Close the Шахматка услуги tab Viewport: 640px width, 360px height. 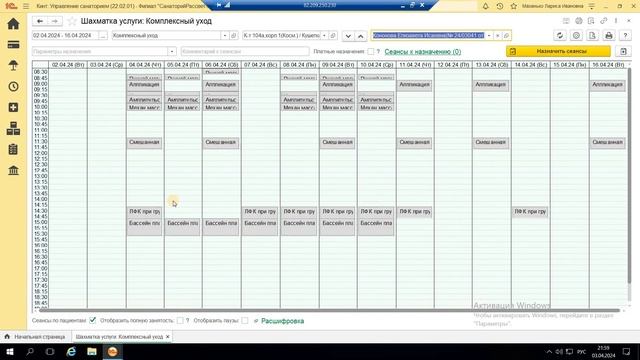[168, 337]
